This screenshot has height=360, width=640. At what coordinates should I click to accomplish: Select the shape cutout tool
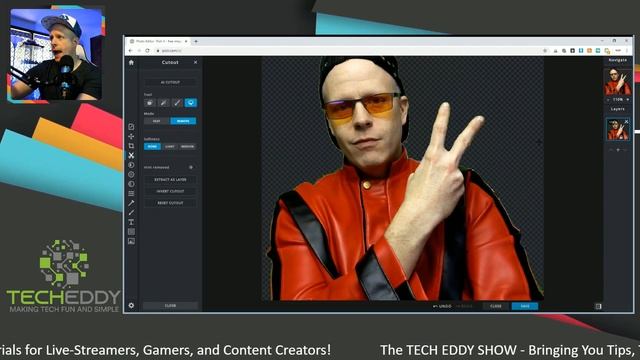(x=150, y=103)
